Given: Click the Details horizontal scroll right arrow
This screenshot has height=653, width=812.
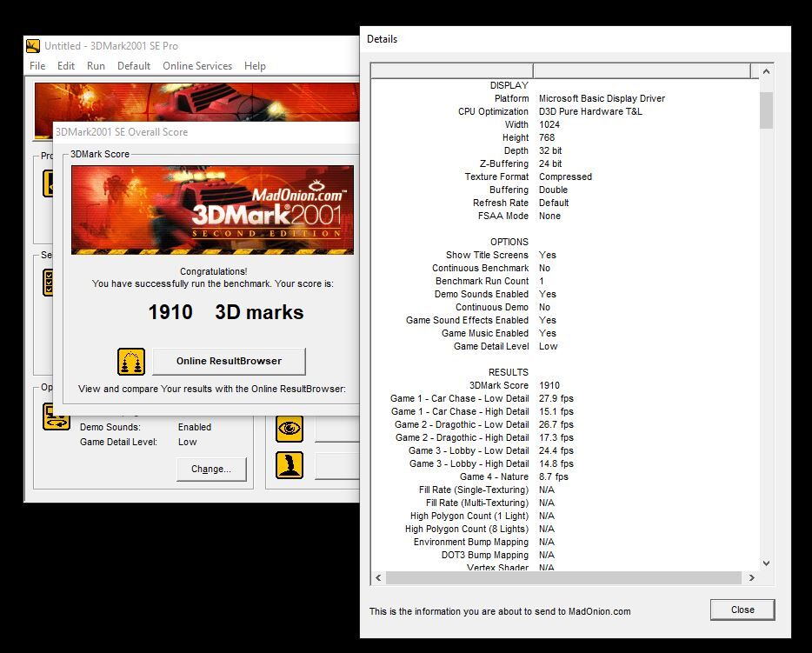Looking at the screenshot, I should click(752, 577).
